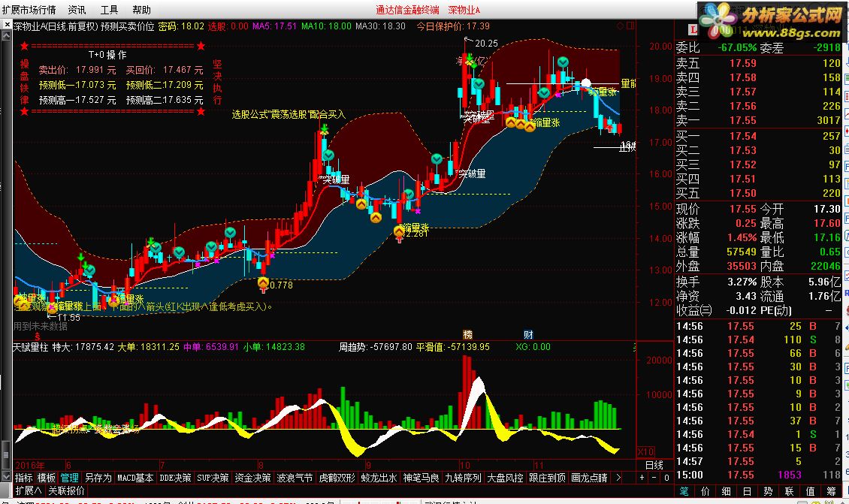Click the X10 scale label in the volume panel
849x504 pixels.
point(645,452)
